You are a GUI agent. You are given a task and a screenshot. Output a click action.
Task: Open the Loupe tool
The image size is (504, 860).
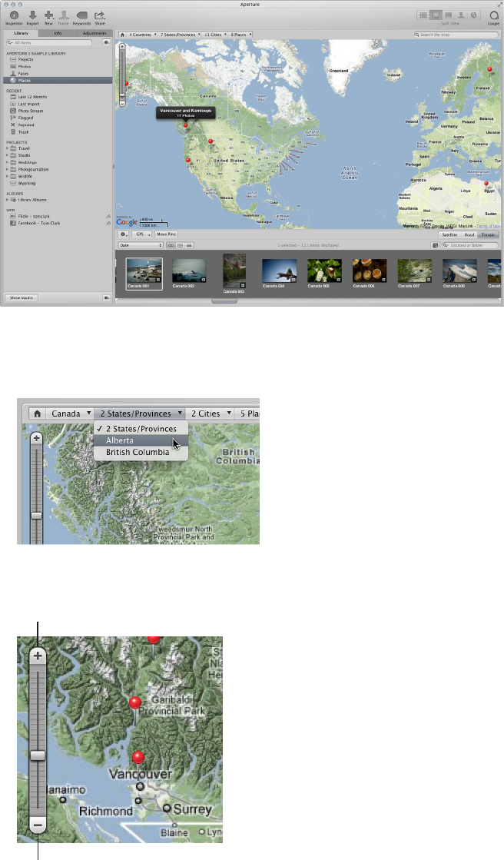493,18
